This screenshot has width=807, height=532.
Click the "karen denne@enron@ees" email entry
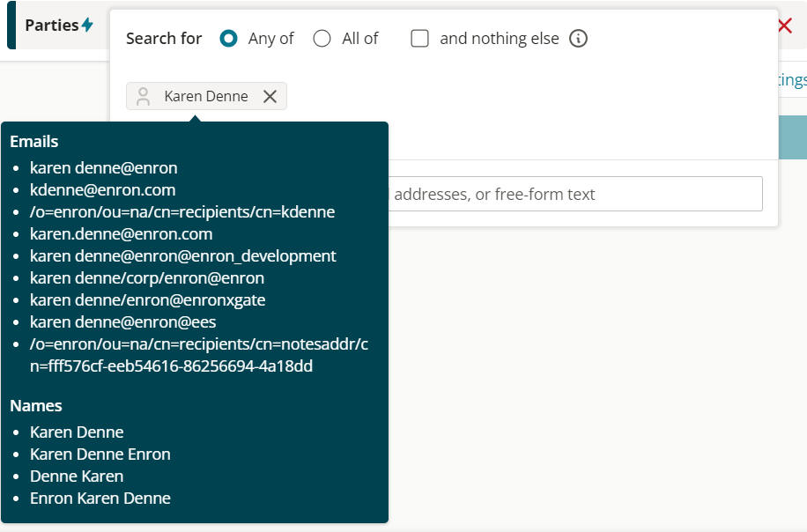[123, 322]
